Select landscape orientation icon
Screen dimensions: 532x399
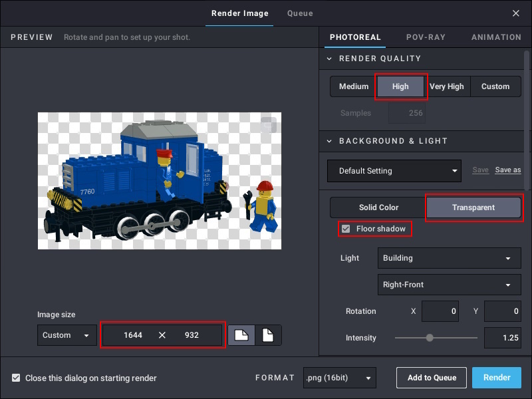[241, 335]
